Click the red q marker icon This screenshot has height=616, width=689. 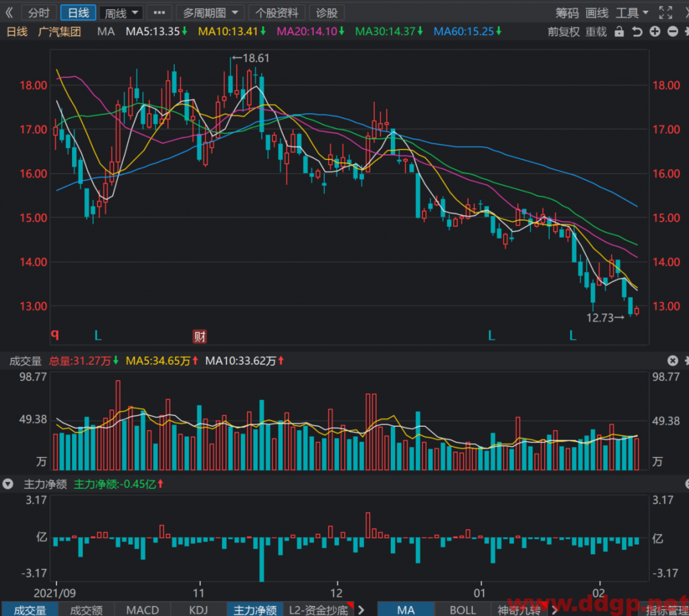coord(55,334)
